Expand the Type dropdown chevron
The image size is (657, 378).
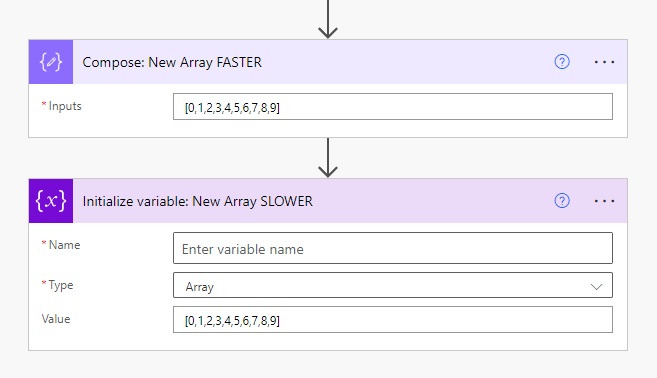596,287
